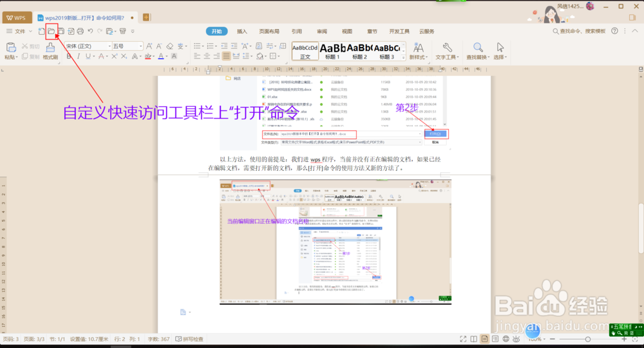Switch to the 页面布局 ribbon tab

tap(269, 31)
